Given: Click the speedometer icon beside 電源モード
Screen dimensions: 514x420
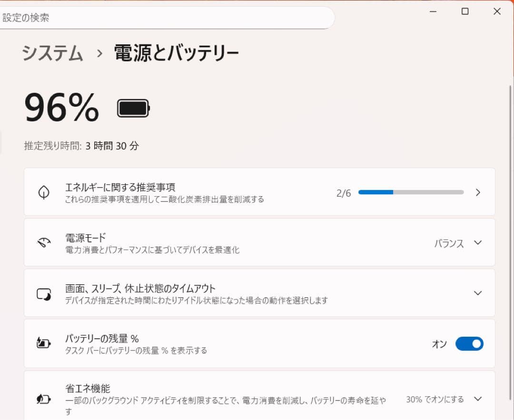Looking at the screenshot, I should (x=44, y=242).
